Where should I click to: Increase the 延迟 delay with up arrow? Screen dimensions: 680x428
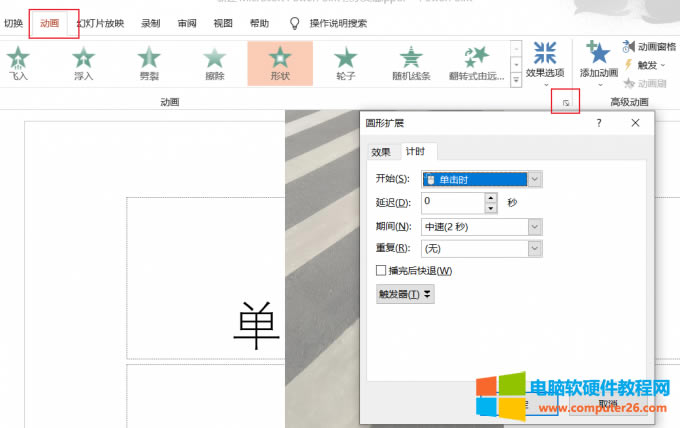click(x=490, y=198)
